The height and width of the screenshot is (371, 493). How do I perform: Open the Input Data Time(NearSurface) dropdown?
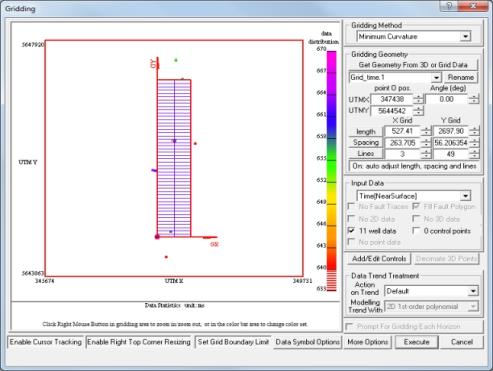(x=465, y=196)
